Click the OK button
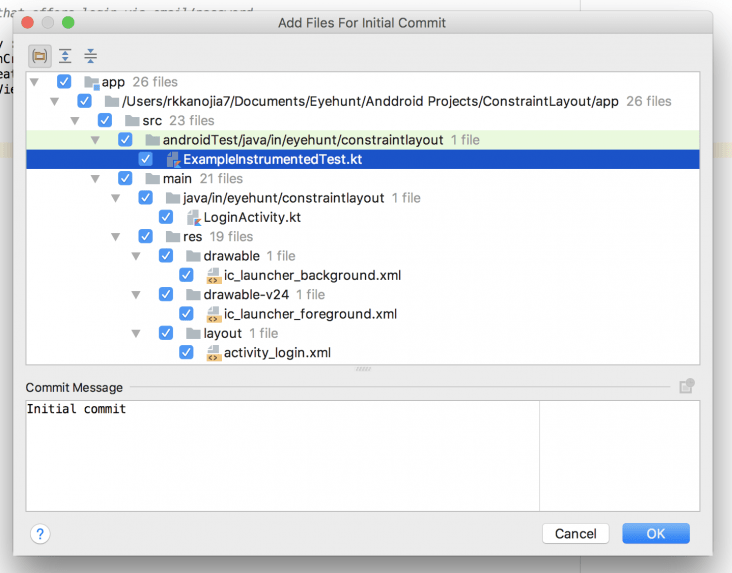Image resolution: width=732 pixels, height=573 pixels. pyautogui.click(x=655, y=533)
